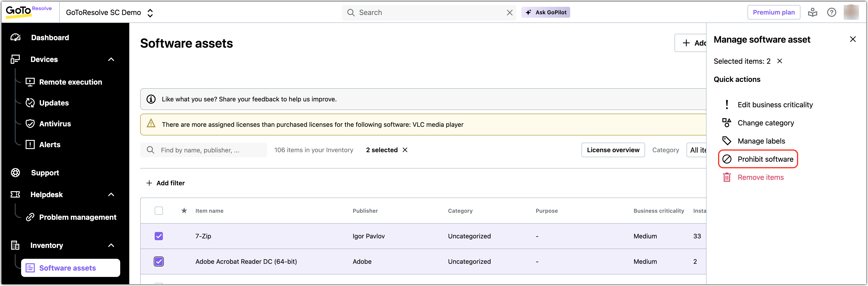Click the favorite star column header
The height and width of the screenshot is (286, 868).
[x=184, y=210]
